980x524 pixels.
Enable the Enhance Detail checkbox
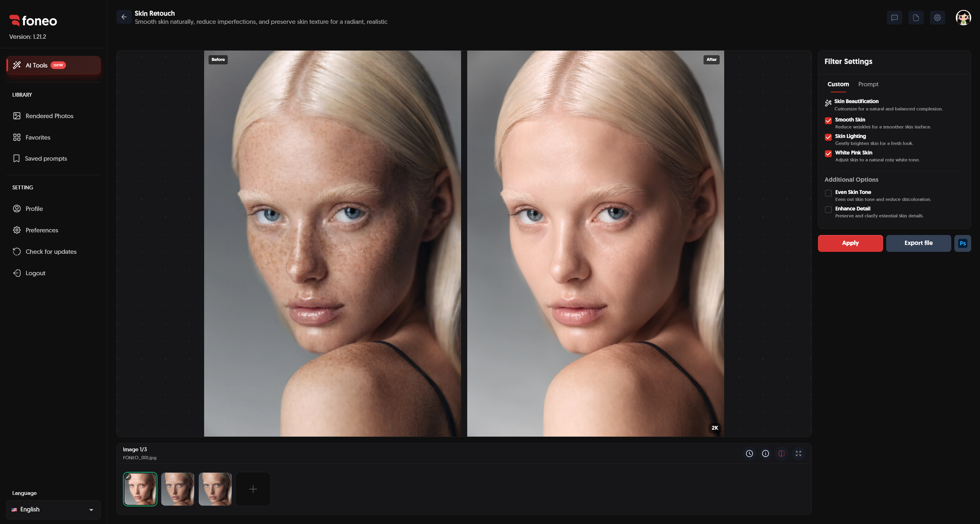click(x=828, y=209)
